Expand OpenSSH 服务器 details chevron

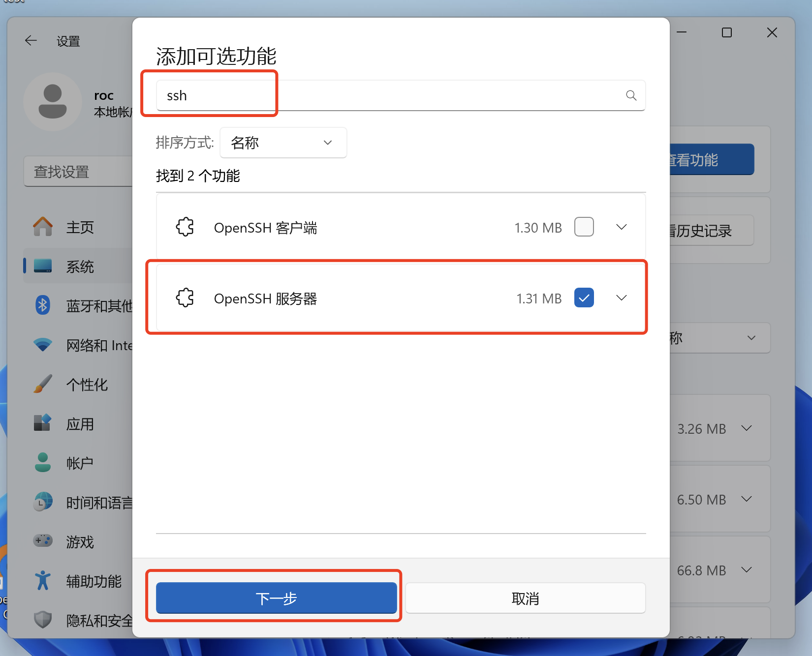click(x=622, y=298)
